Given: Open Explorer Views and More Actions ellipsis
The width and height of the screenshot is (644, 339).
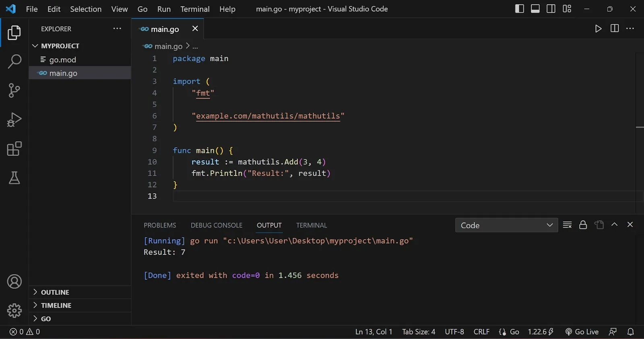Looking at the screenshot, I should [x=117, y=28].
